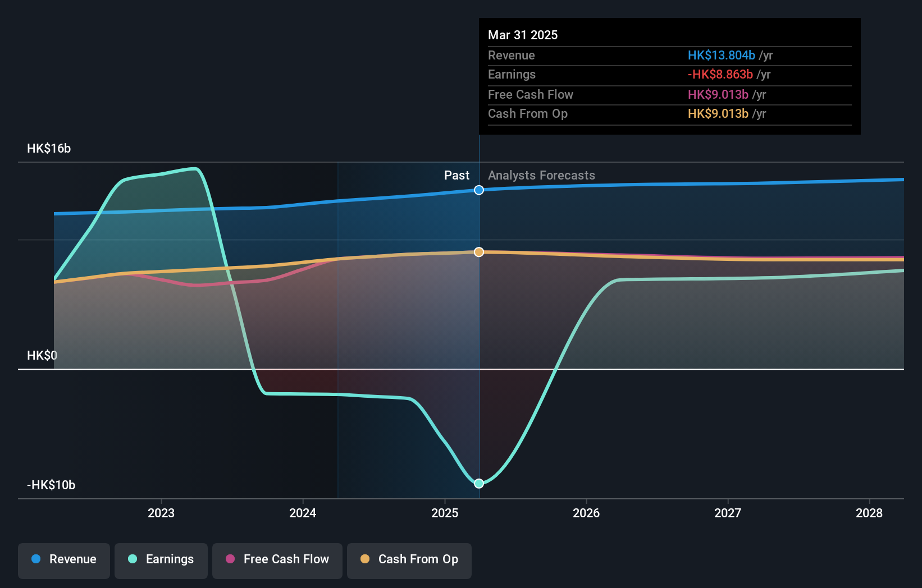This screenshot has height=588, width=922.
Task: Toggle the Free Cash Flow legend series
Action: (x=277, y=561)
